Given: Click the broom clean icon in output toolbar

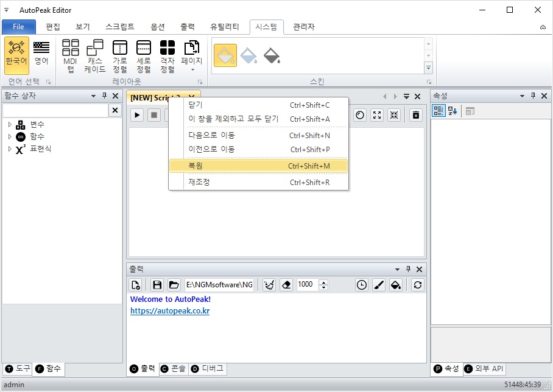Looking at the screenshot, I should pyautogui.click(x=269, y=285).
